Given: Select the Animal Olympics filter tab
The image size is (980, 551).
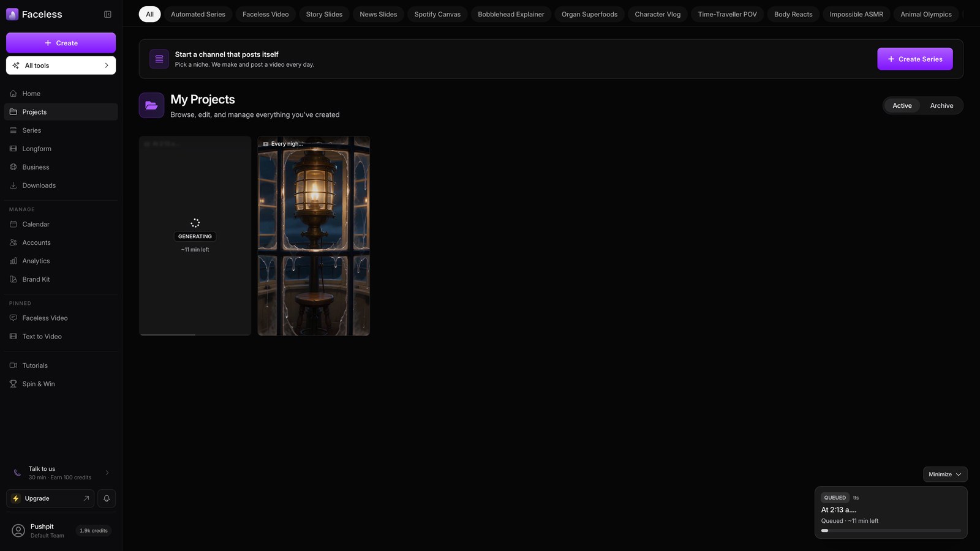Looking at the screenshot, I should pyautogui.click(x=925, y=14).
